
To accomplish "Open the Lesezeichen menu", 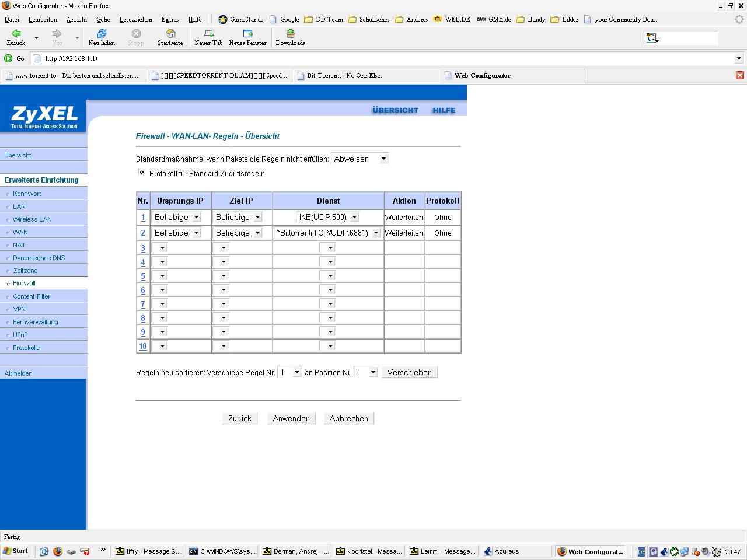I will pos(135,19).
